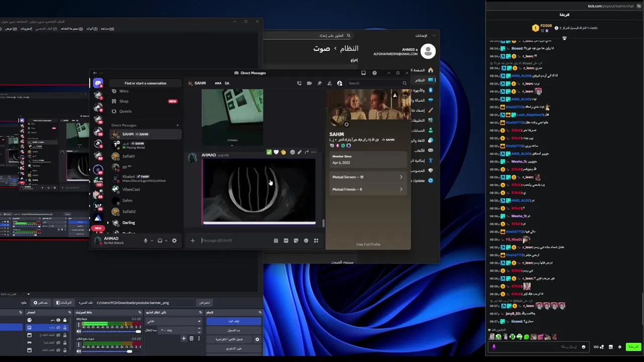Forward AHMAD's message arrow icon

[x=306, y=152]
